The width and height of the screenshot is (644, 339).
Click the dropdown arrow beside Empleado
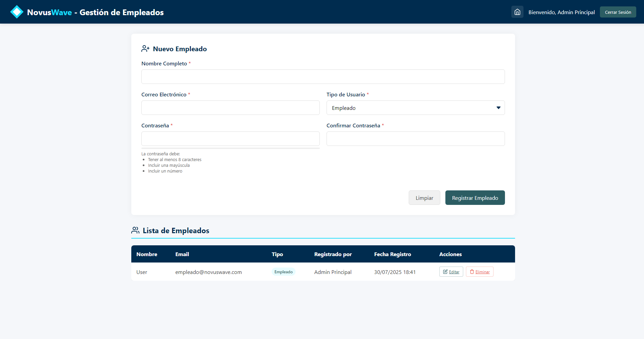[x=498, y=108]
